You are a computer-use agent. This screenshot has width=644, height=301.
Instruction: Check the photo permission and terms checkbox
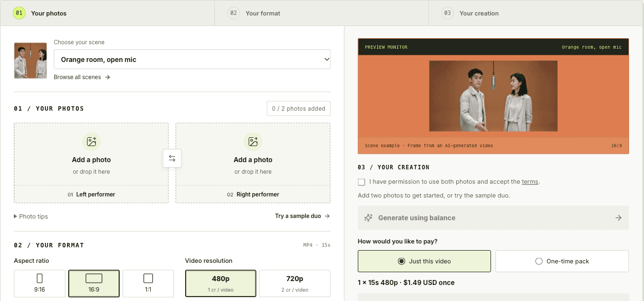(x=361, y=181)
